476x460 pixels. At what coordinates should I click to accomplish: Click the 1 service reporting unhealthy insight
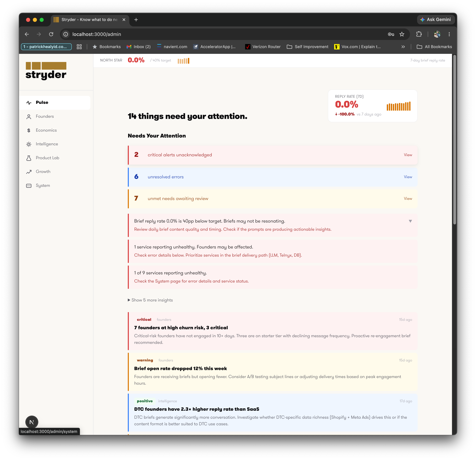coord(273,251)
